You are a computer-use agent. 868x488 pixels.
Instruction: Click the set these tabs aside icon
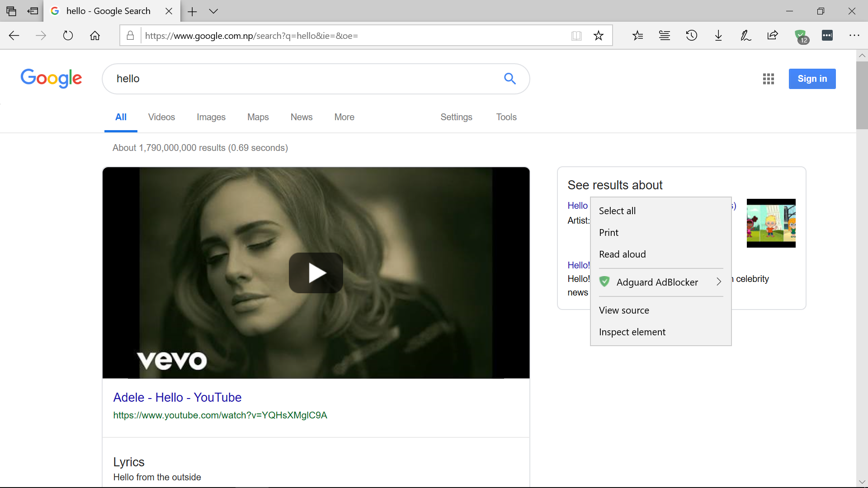pyautogui.click(x=33, y=11)
